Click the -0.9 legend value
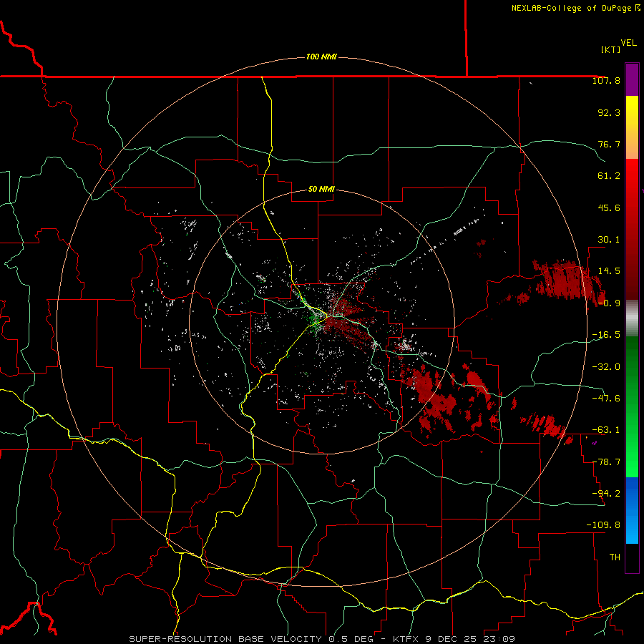 (x=609, y=303)
